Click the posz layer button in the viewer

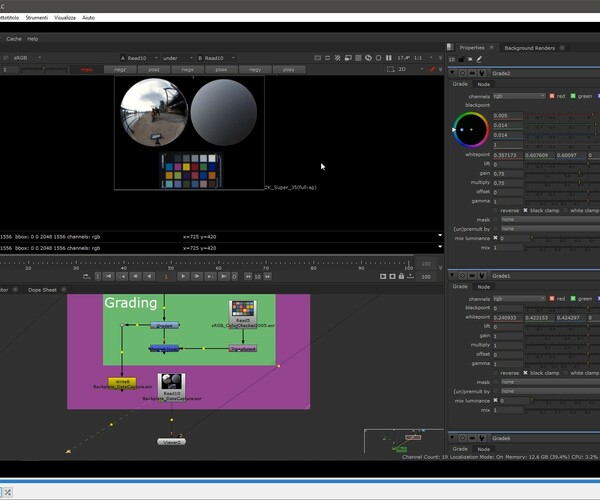click(154, 70)
